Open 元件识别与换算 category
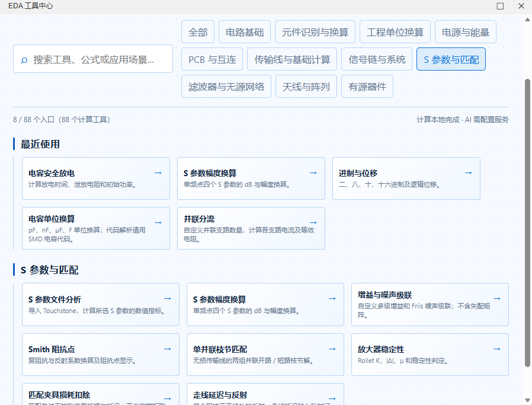This screenshot has height=405, width=532. coord(315,32)
